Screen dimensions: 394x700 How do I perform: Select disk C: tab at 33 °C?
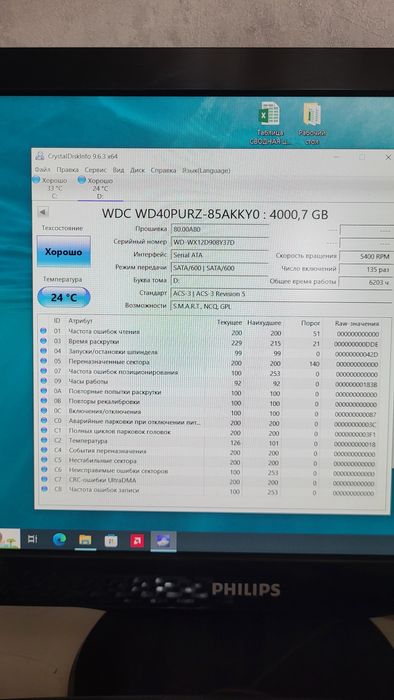52,188
